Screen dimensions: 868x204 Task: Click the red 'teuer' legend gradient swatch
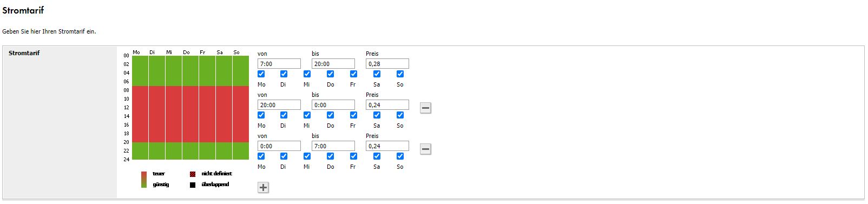coord(144,175)
